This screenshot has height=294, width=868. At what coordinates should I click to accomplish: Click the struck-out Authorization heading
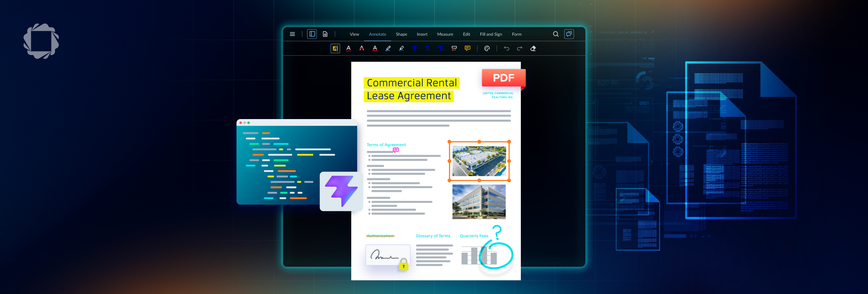pos(380,236)
